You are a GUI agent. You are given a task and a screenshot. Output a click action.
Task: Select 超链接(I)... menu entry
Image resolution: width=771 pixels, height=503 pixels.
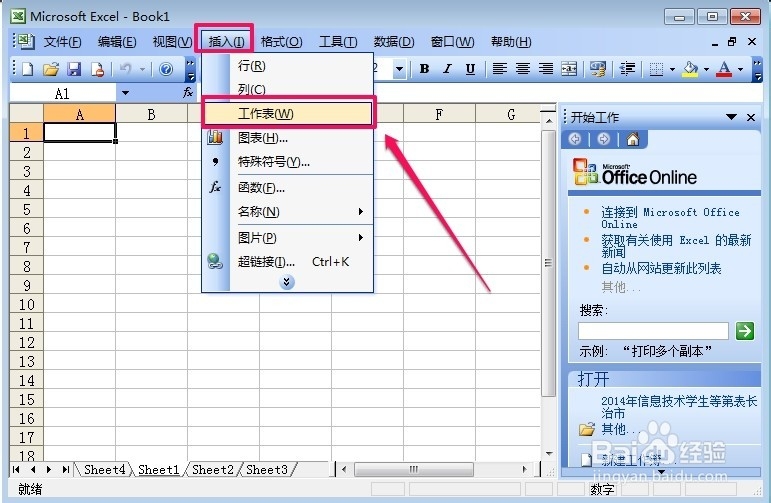click(x=288, y=262)
